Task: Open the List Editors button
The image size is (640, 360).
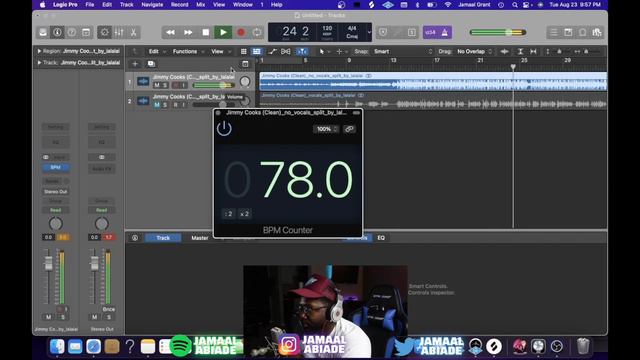Action: click(x=553, y=32)
